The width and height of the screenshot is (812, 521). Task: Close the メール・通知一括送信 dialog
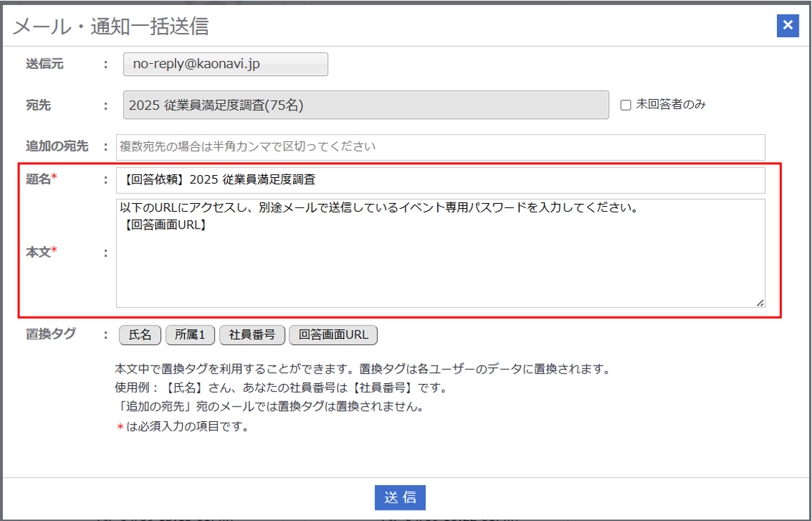[x=787, y=26]
